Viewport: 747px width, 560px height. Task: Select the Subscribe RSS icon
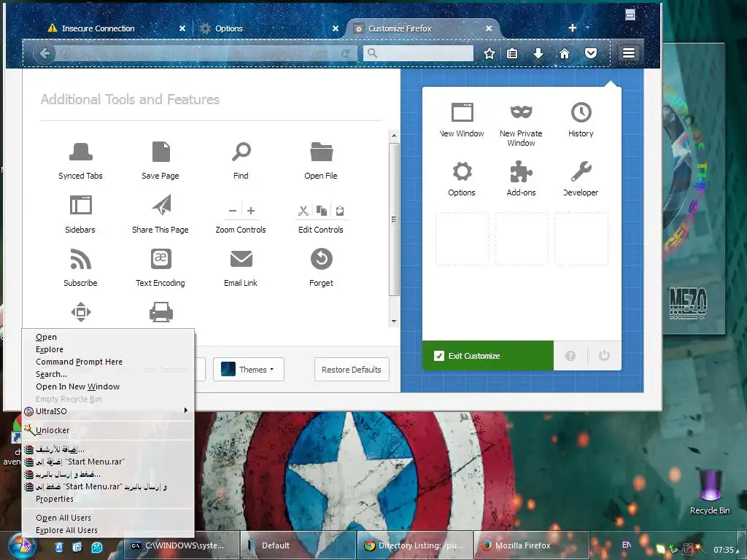(x=80, y=259)
